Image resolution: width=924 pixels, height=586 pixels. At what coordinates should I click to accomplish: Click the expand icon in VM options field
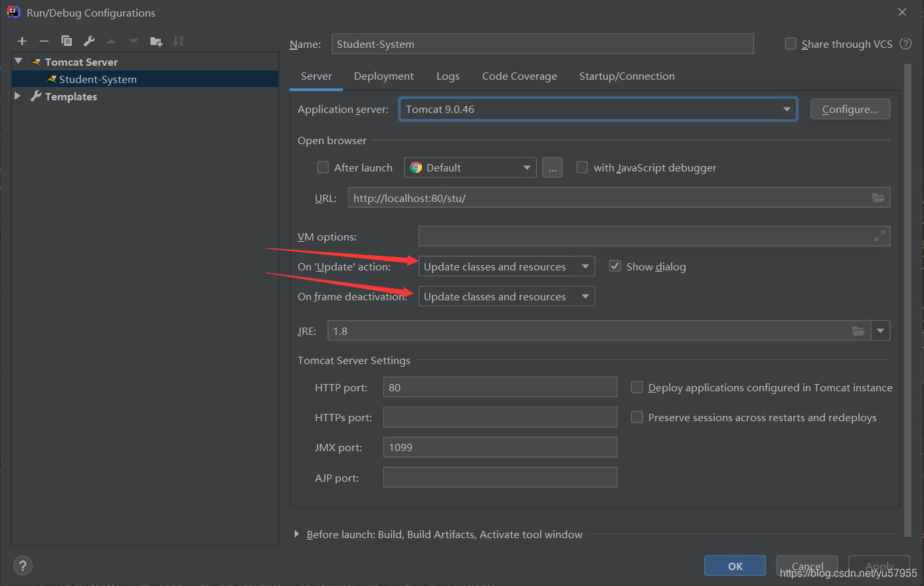[x=879, y=236]
